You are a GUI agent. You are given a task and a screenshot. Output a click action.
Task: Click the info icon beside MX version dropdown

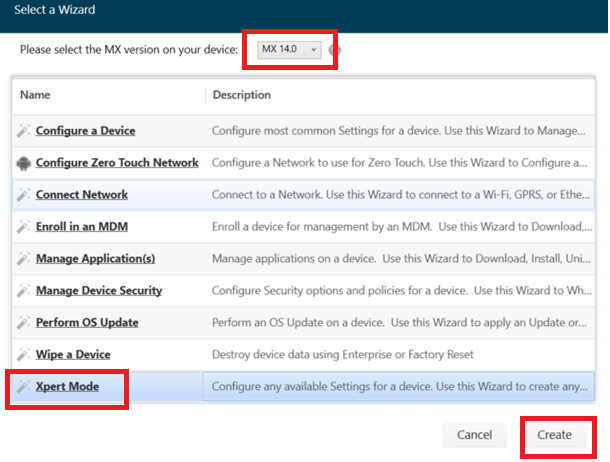(335, 50)
